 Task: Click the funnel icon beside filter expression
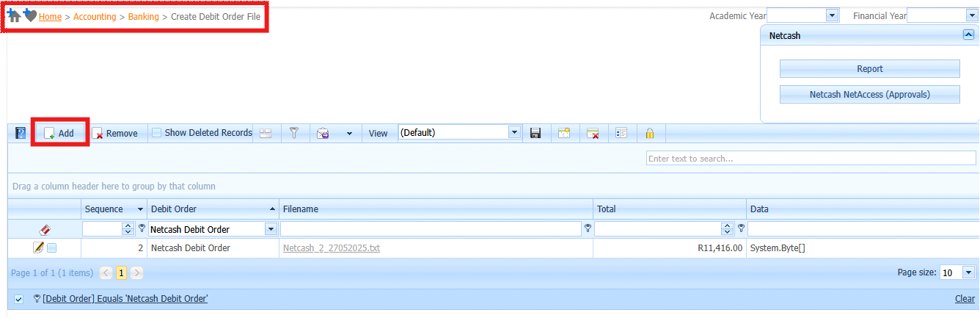37,298
